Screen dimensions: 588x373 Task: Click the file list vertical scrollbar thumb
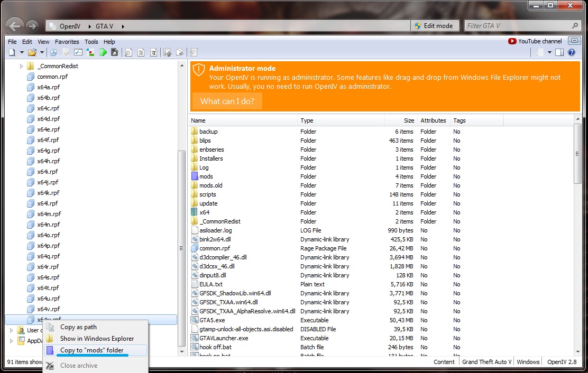(x=577, y=154)
